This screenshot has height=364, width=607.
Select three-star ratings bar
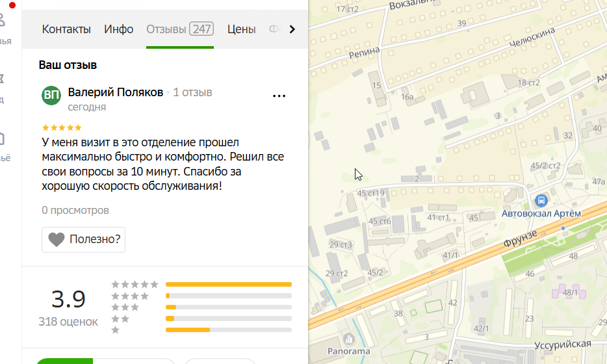[228, 307]
